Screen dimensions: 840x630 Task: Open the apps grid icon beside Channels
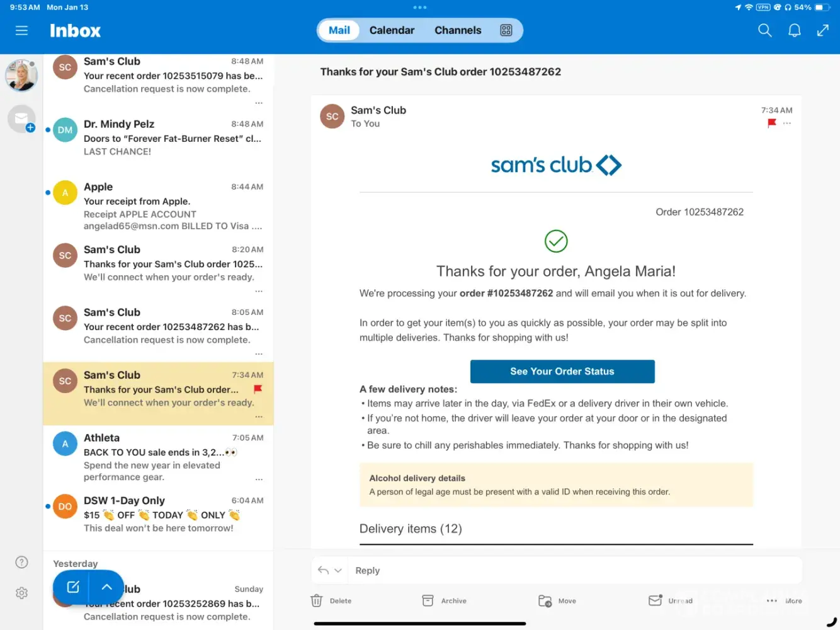(x=506, y=30)
